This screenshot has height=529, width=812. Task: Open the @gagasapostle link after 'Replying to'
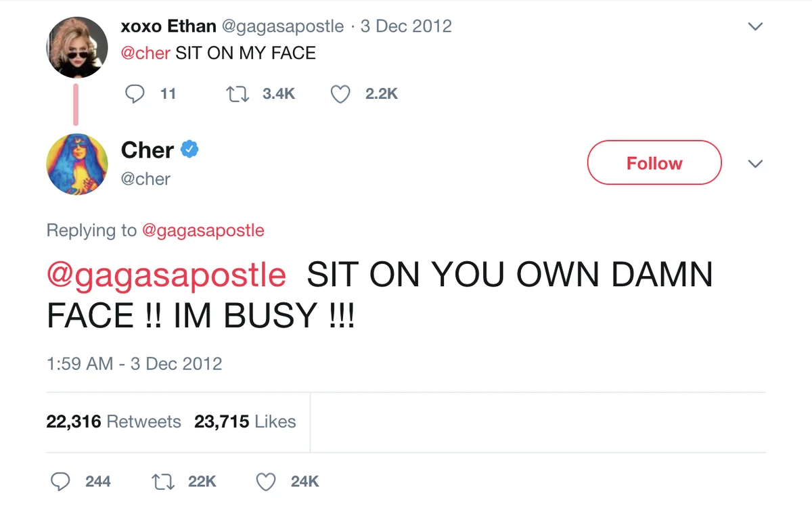[x=203, y=230]
